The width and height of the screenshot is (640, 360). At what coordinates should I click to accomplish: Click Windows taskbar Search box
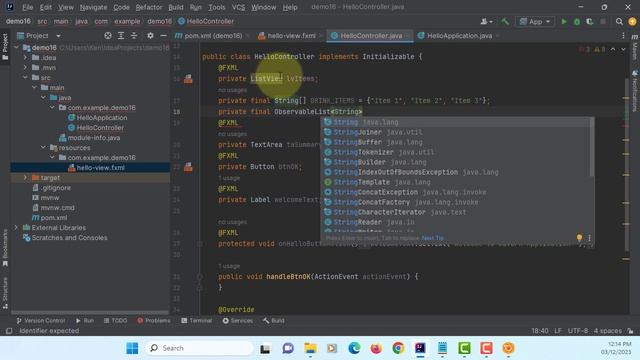pyautogui.click(x=200, y=348)
